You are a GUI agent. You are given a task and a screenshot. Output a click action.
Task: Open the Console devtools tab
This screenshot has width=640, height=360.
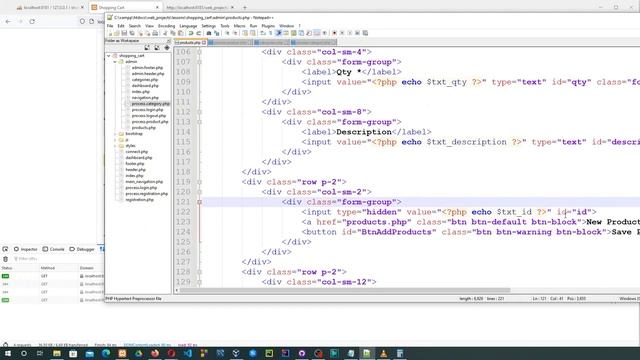[53, 249]
